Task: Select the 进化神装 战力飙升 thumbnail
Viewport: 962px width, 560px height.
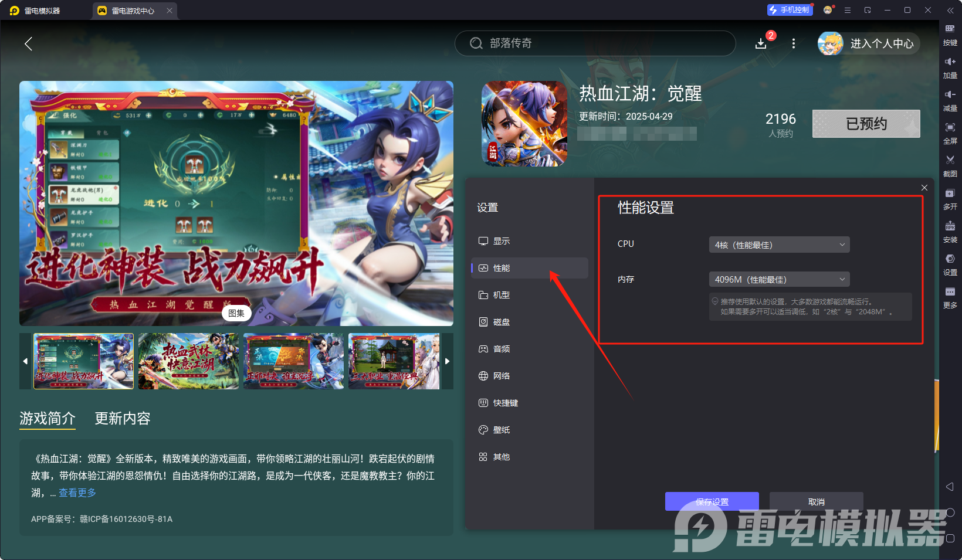Action: pos(83,361)
